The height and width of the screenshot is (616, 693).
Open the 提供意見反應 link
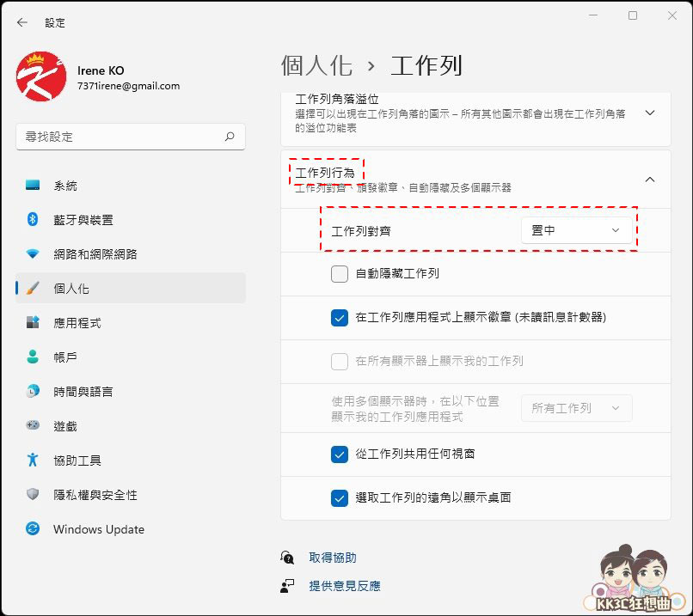[x=345, y=586]
